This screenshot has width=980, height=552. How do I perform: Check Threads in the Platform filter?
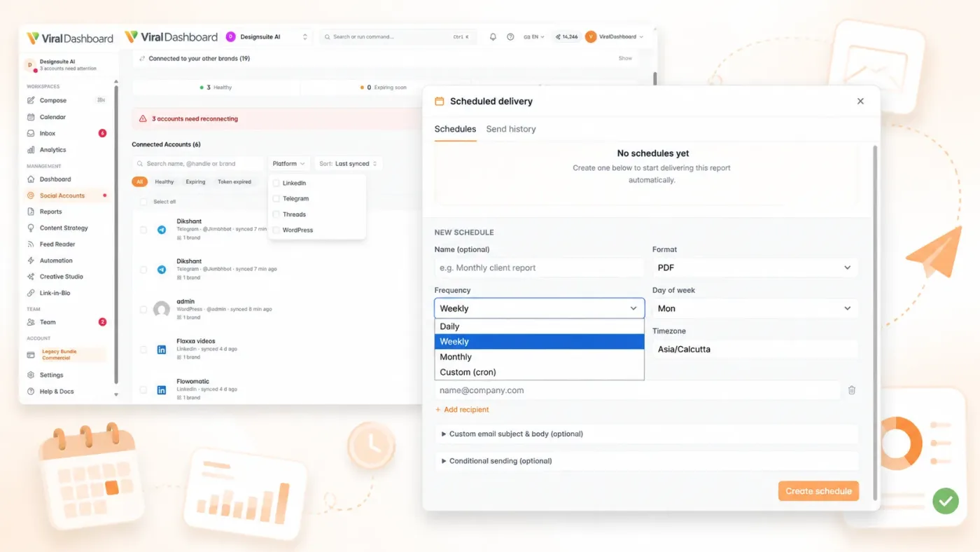coord(276,214)
